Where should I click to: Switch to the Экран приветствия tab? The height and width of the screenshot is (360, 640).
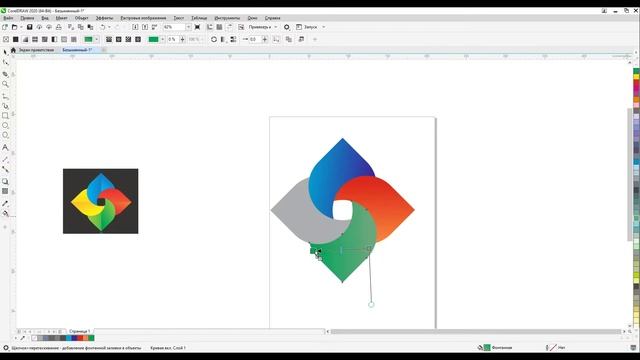36,50
